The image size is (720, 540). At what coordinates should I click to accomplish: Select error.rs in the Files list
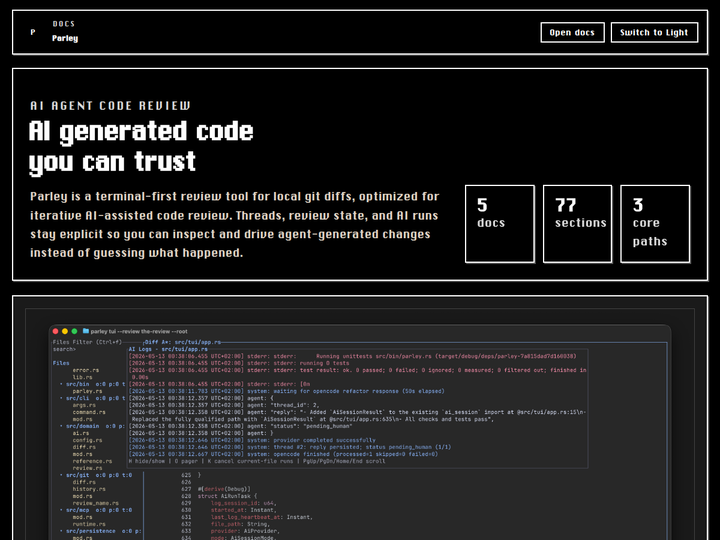85,370
